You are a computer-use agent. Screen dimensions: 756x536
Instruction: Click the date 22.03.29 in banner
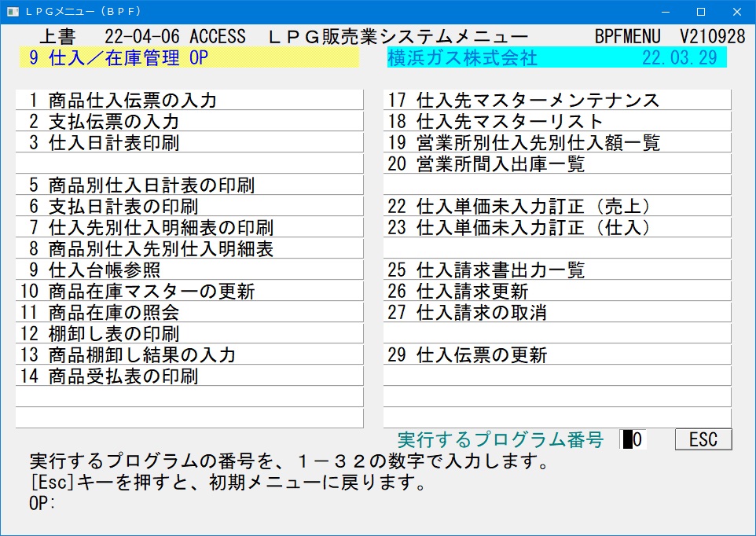pyautogui.click(x=679, y=57)
